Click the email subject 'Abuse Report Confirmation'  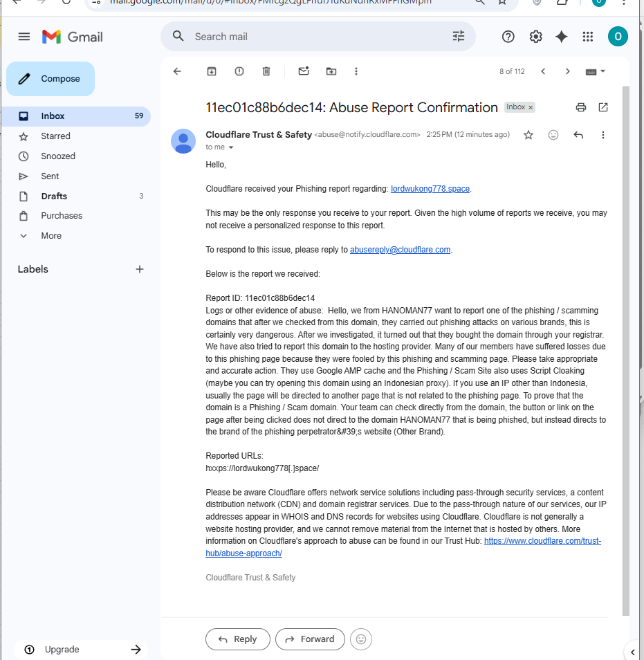(x=351, y=107)
